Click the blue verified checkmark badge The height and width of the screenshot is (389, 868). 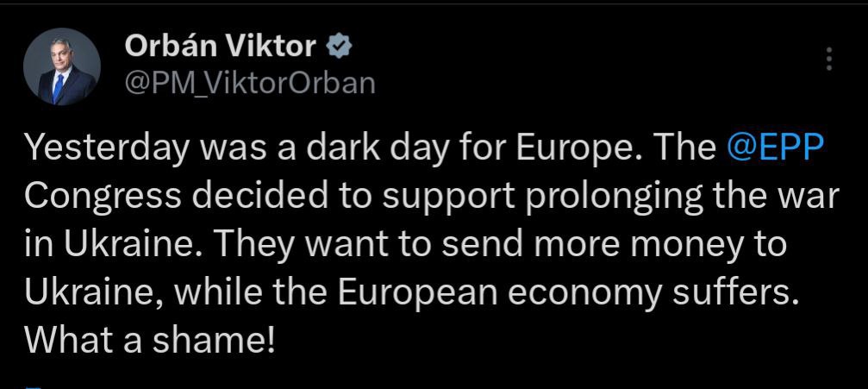(x=340, y=46)
